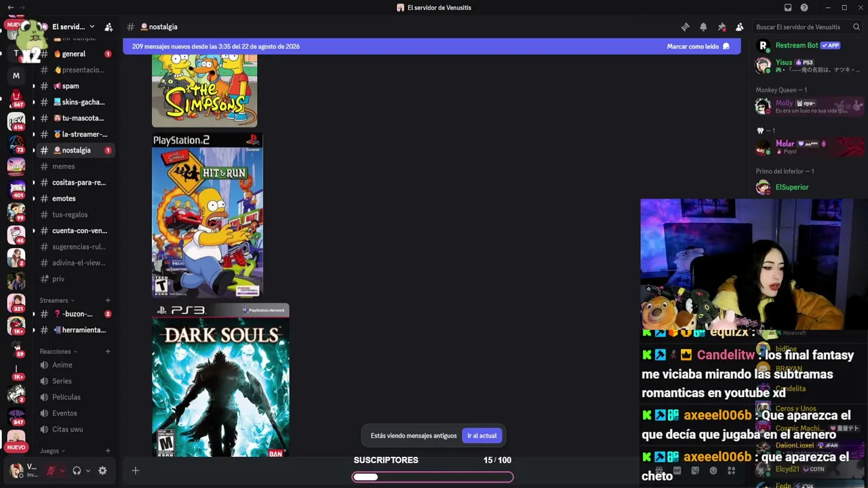
Task: Open the Discord inbox icon in title bar
Action: tap(788, 7)
